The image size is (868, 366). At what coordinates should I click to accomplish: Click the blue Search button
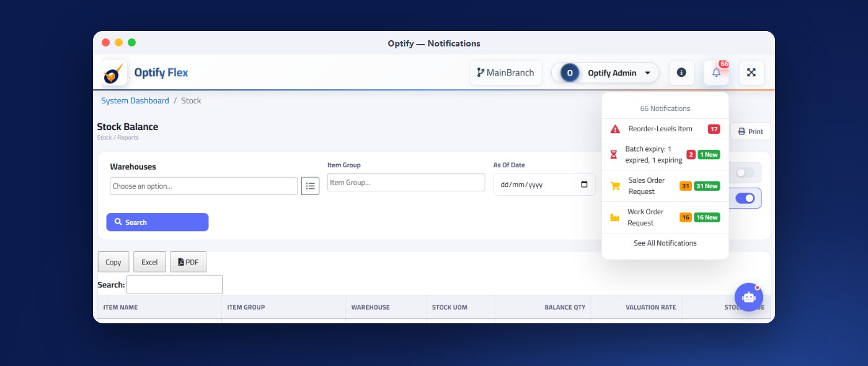(x=157, y=222)
